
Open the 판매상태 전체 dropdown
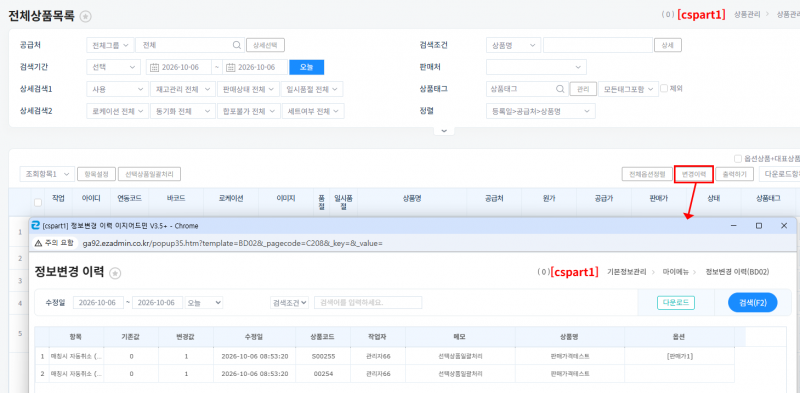[248, 89]
